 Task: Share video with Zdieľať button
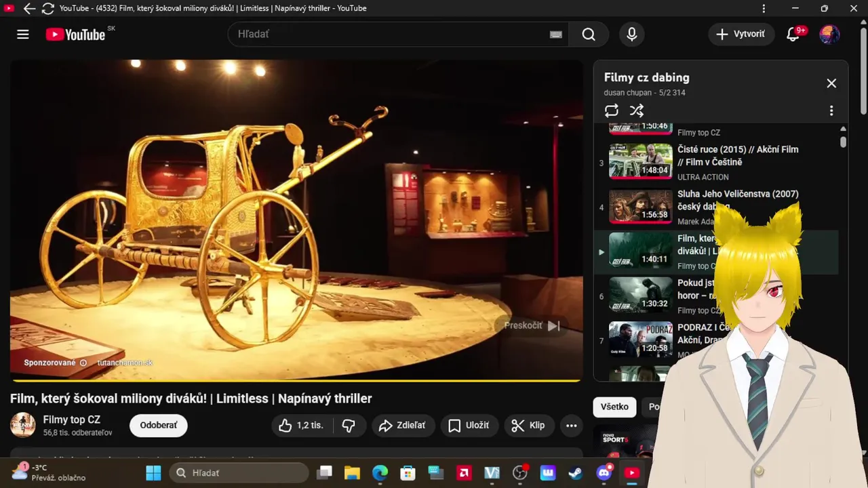(x=403, y=425)
